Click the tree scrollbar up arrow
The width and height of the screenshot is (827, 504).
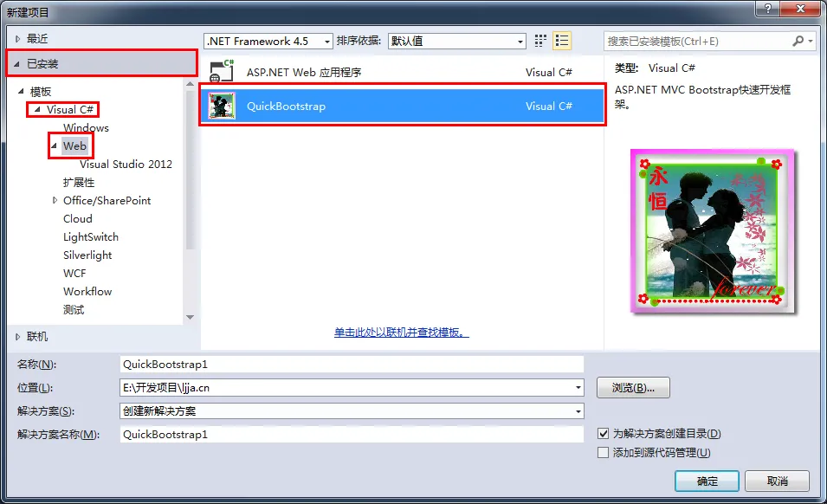[191, 83]
